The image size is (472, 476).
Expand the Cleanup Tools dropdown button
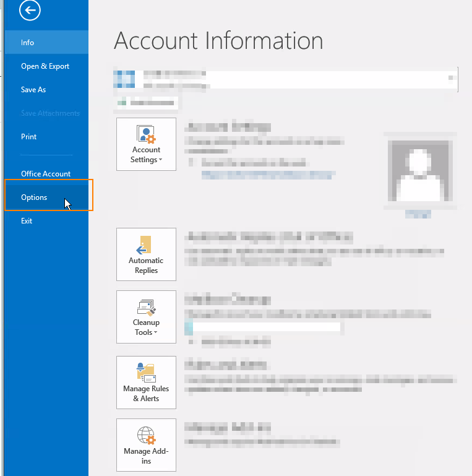pos(146,317)
